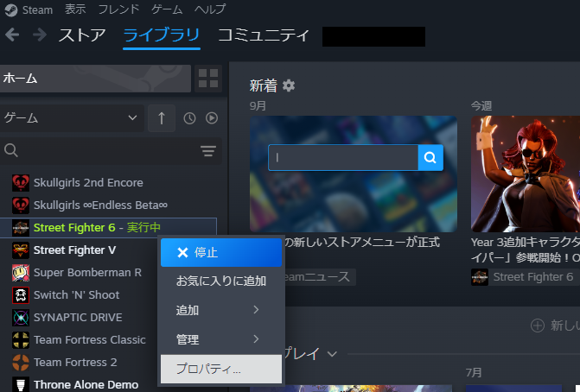Viewport: 580px width, 392px height.
Task: Click the plus icon for new shelf
Action: [x=538, y=326]
